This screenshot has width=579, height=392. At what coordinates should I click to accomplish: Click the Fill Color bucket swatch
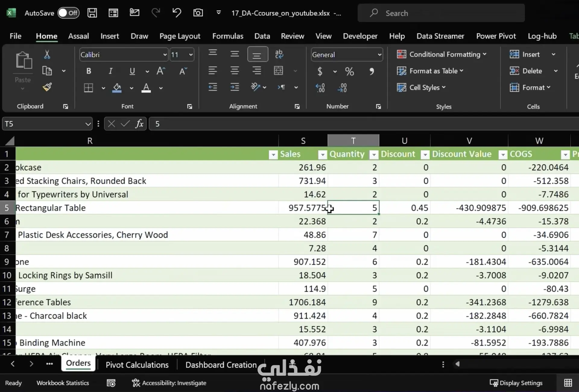117,88
